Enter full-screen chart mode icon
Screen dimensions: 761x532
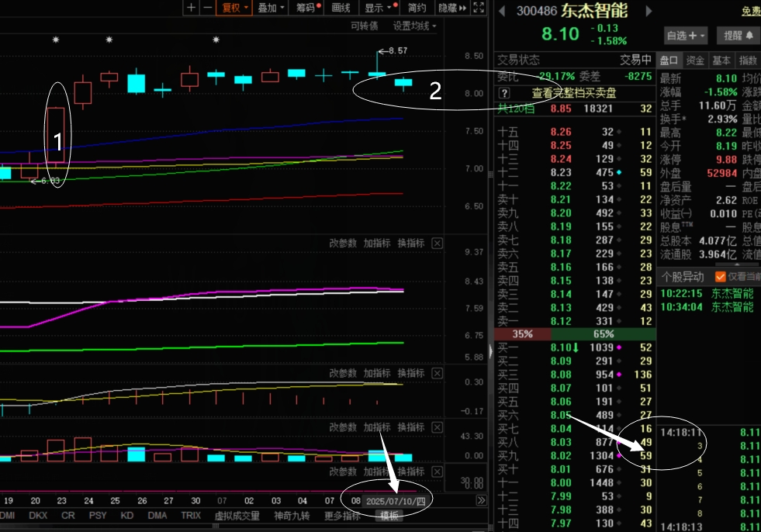(479, 7)
